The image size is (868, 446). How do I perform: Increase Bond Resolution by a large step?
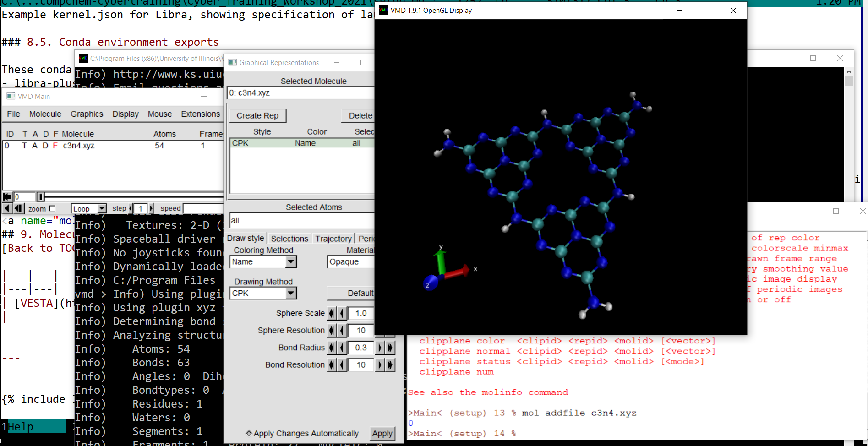(390, 365)
